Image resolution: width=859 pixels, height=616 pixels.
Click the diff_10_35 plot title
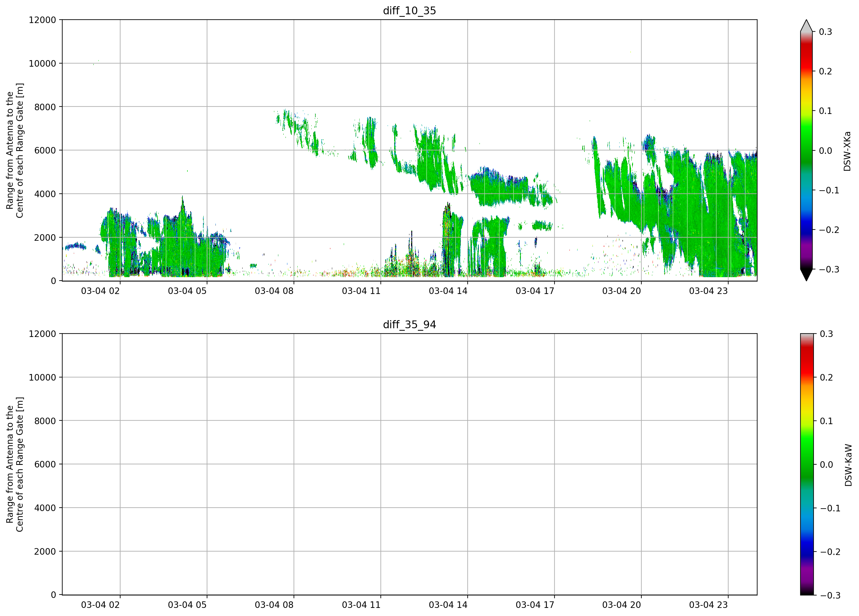(x=409, y=11)
